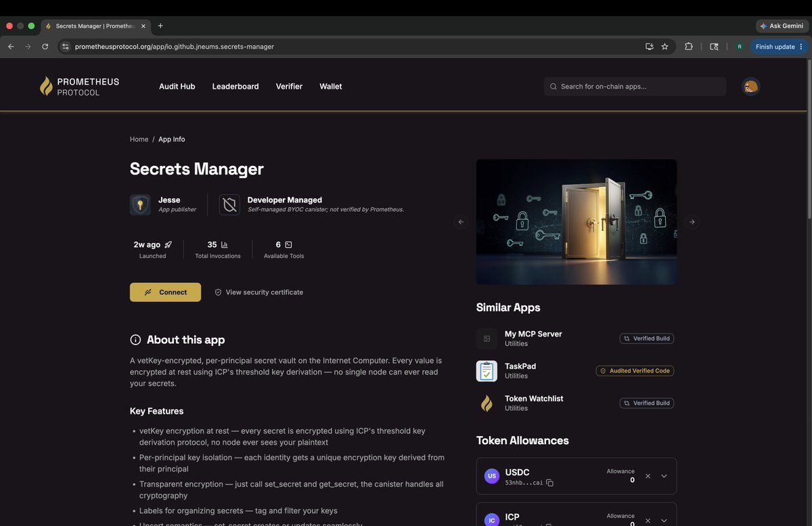Click the on-chain apps search field
This screenshot has width=812, height=526.
pos(635,87)
